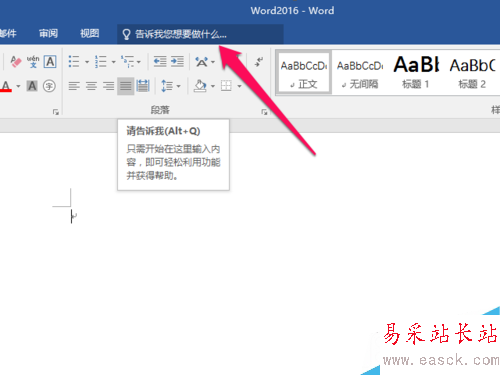Expand borders dropdown arrow
Image resolution: width=500 pixels, height=375 pixels.
239,86
